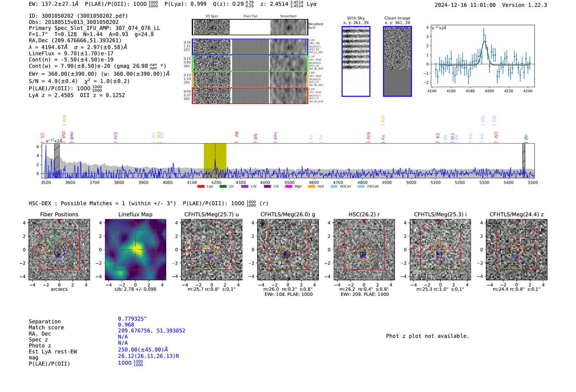This screenshot has height=392, width=576.
Task: Select the CFHTLS/Meg(24.4) z cutout
Action: (x=517, y=250)
